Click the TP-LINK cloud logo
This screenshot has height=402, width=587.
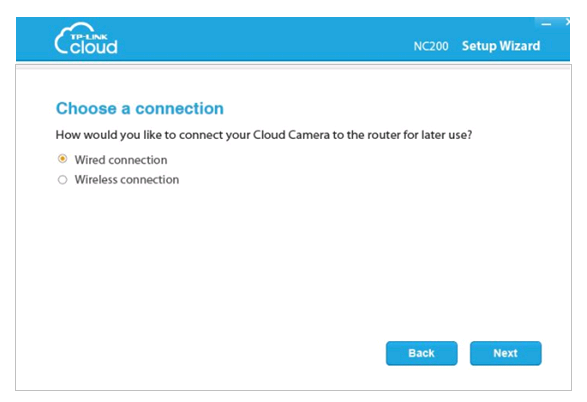click(x=86, y=39)
